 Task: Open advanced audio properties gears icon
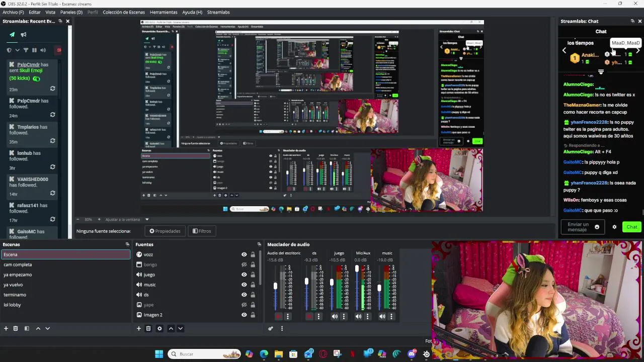coord(271,328)
